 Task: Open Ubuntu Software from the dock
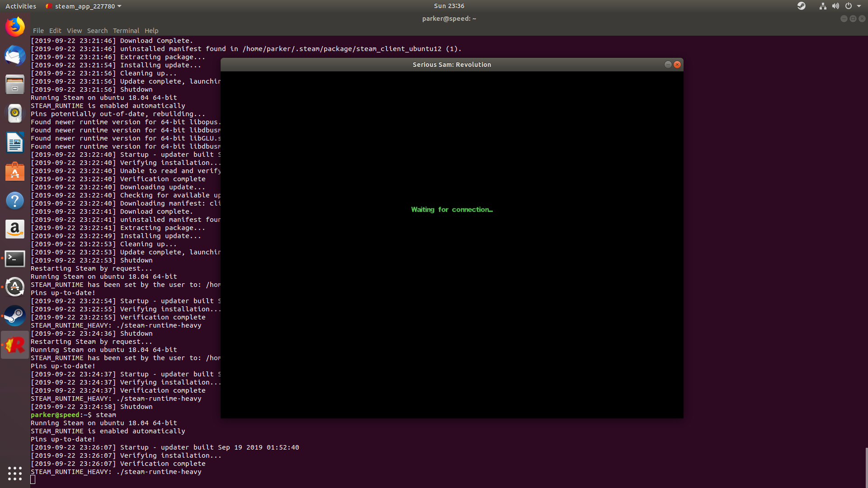tap(15, 171)
